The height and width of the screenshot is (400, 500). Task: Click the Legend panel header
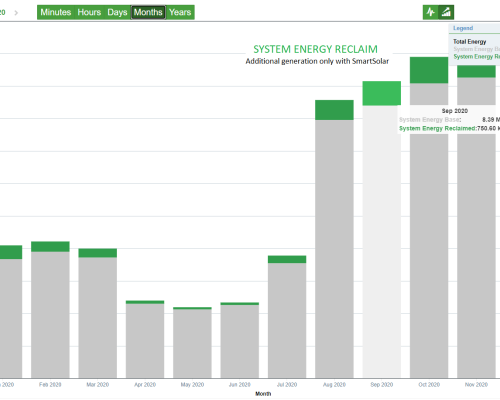click(474, 28)
